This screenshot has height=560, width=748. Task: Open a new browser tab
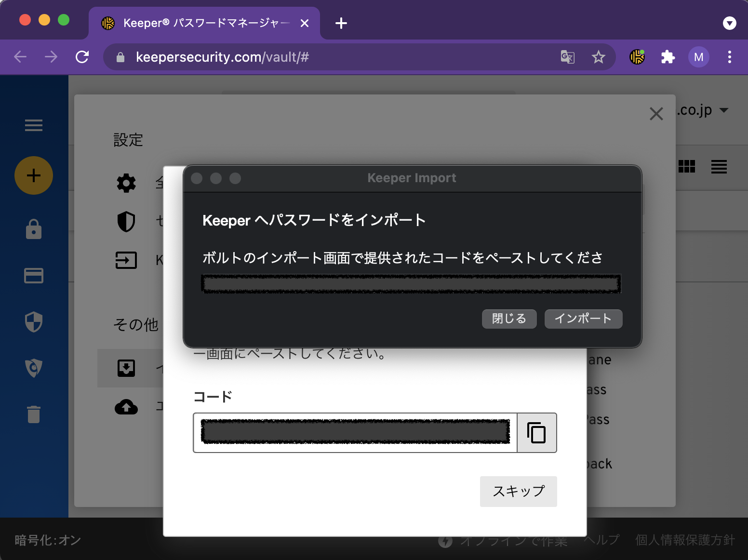(341, 23)
